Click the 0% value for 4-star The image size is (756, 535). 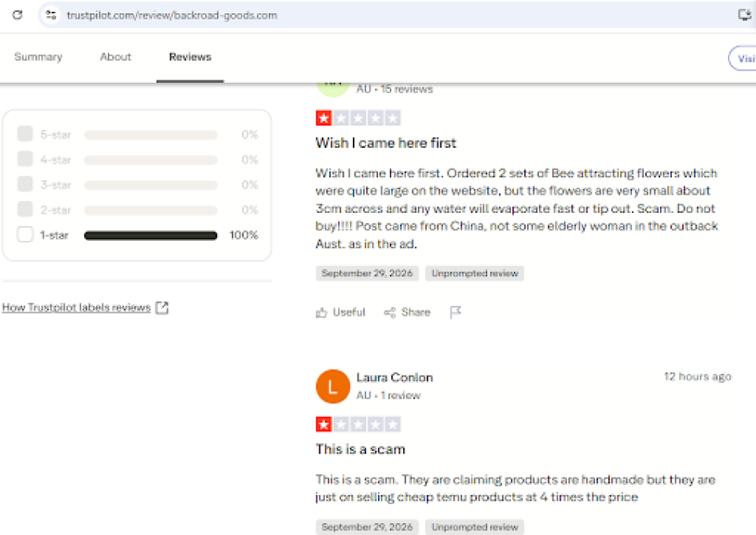pyautogui.click(x=250, y=159)
